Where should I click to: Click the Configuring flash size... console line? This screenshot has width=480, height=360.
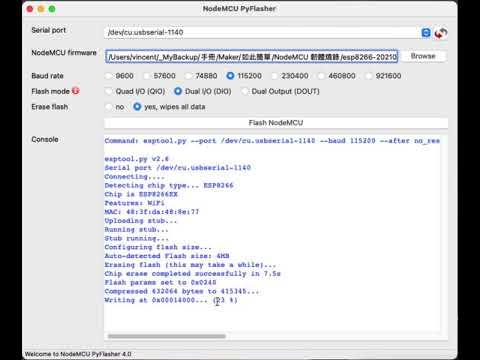pyautogui.click(x=158, y=247)
